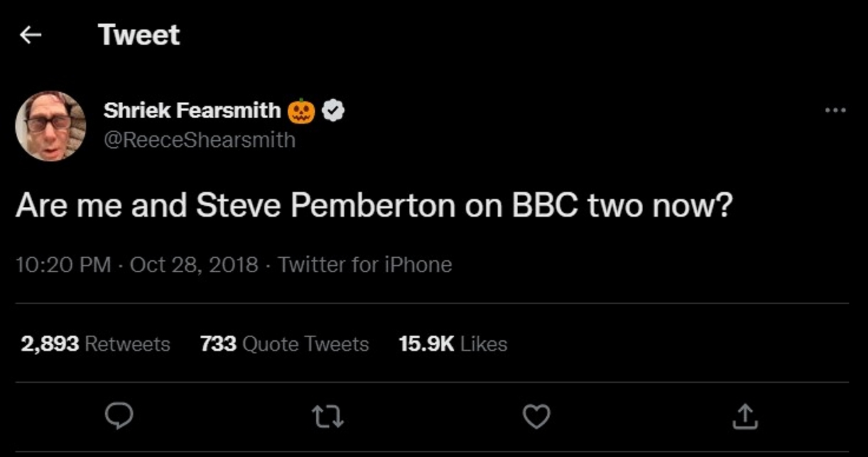The height and width of the screenshot is (457, 868).
Task: Share the tweet via upload arrow icon
Action: pos(745,417)
